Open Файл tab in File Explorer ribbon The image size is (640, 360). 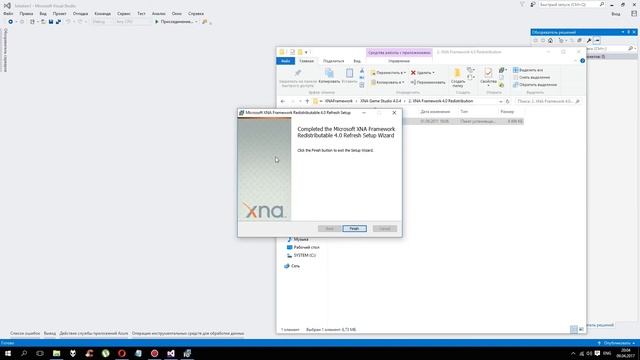pos(285,61)
